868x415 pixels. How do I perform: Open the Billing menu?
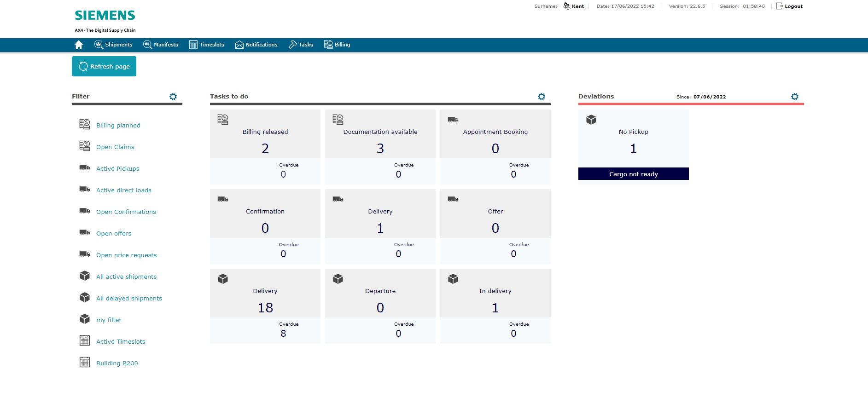pyautogui.click(x=337, y=45)
